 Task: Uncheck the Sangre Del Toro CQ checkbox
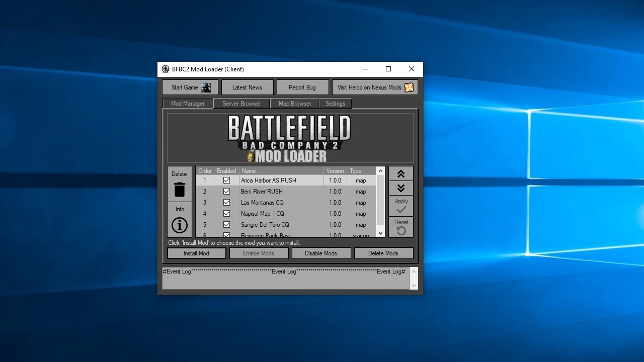(226, 225)
